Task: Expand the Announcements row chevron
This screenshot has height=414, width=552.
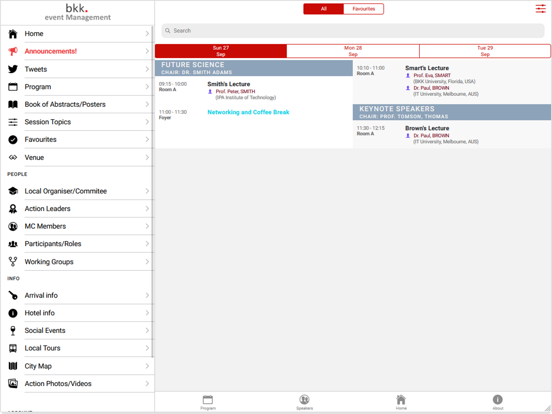Action: pos(147,51)
